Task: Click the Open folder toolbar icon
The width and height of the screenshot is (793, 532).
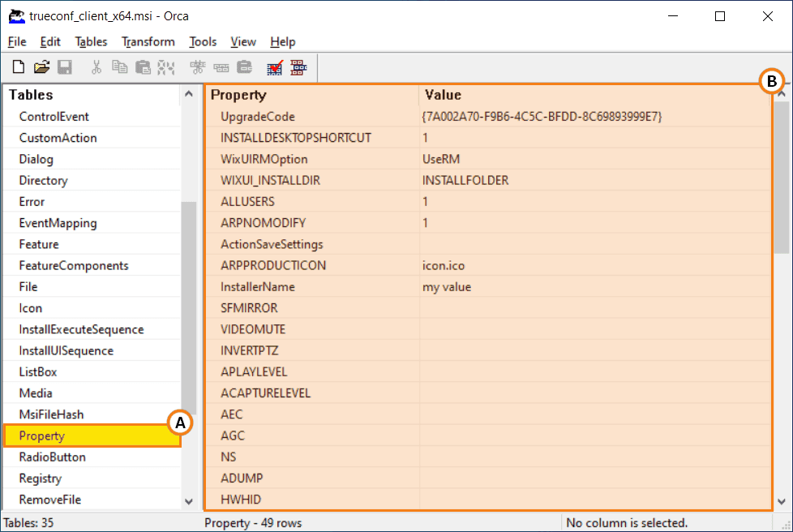Action: click(x=41, y=66)
